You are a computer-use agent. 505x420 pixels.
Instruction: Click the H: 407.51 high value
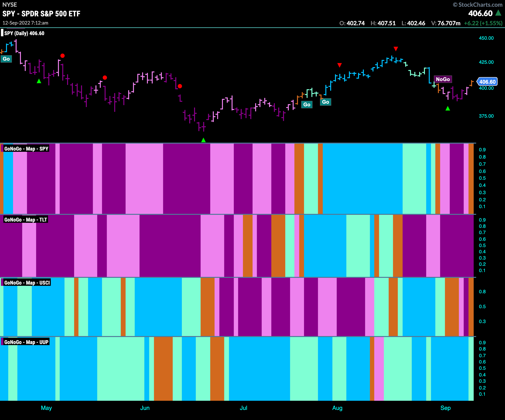pyautogui.click(x=383, y=23)
